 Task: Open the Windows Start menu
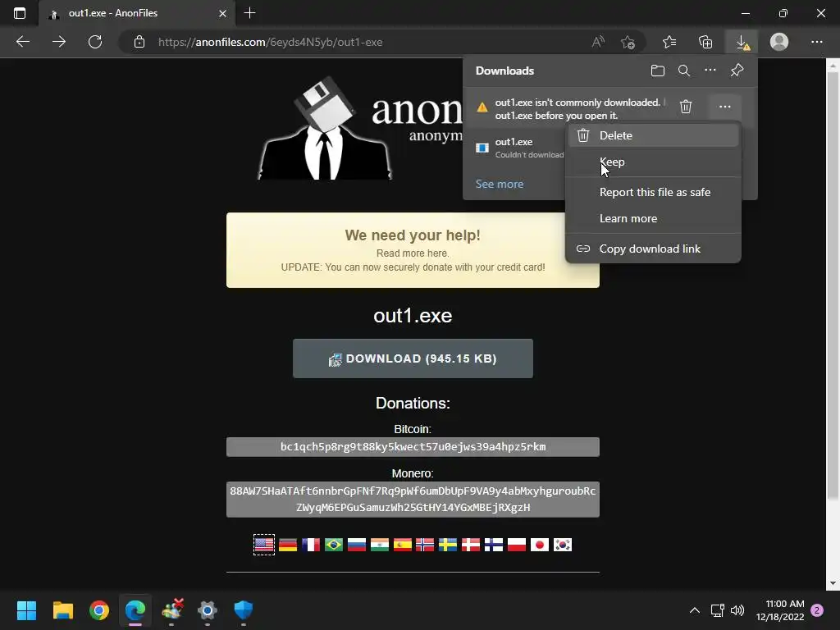pos(26,610)
